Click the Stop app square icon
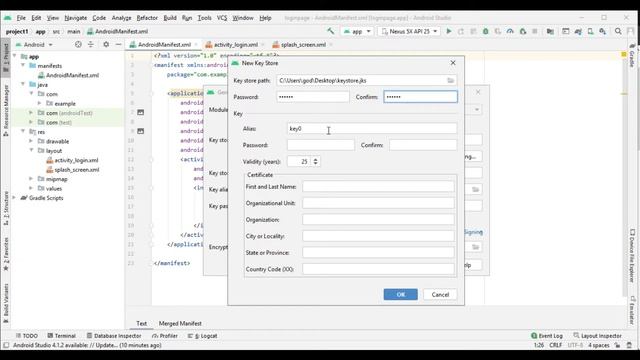640x360 pixels. [x=535, y=31]
